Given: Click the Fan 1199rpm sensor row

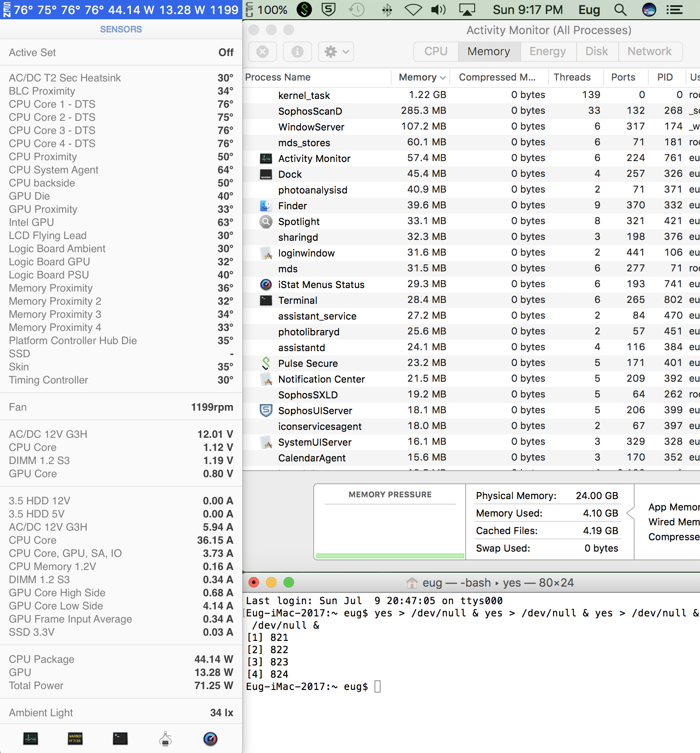Looking at the screenshot, I should (x=121, y=407).
